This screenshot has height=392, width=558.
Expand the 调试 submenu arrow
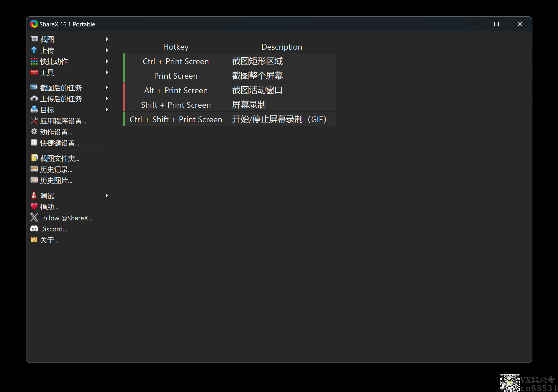point(107,195)
